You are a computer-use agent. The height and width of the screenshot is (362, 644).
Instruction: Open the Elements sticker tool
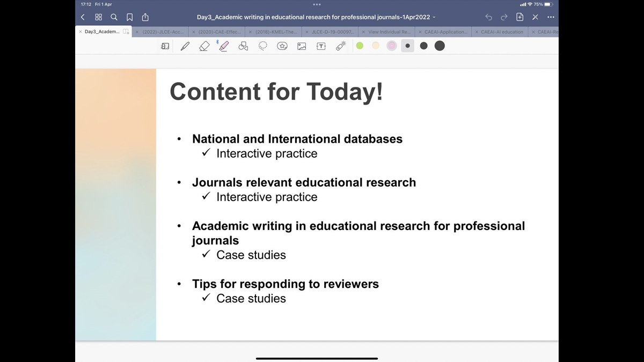tap(282, 46)
